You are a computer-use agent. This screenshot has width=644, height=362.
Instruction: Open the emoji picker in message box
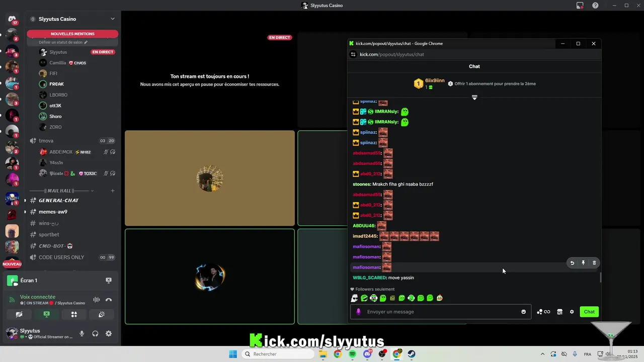pos(524,312)
